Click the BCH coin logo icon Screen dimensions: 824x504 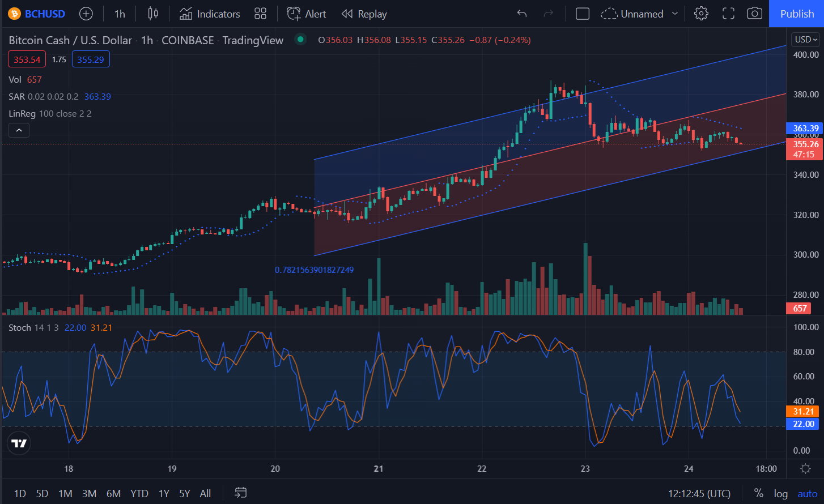(15, 14)
